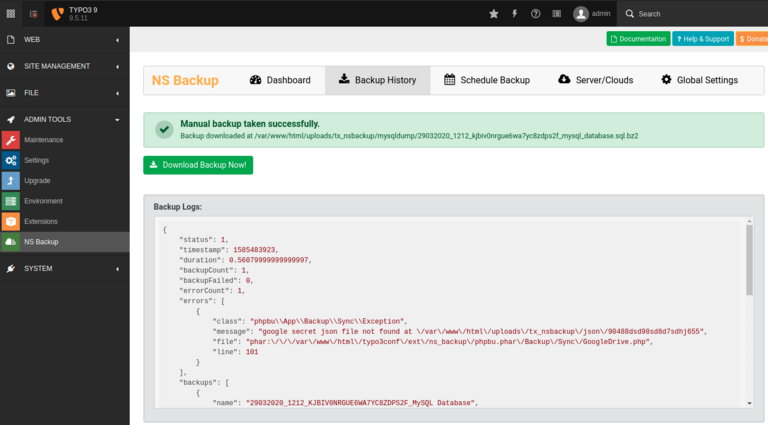Image resolution: width=768 pixels, height=425 pixels.
Task: Click the flush cache lightning icon
Action: 515,14
